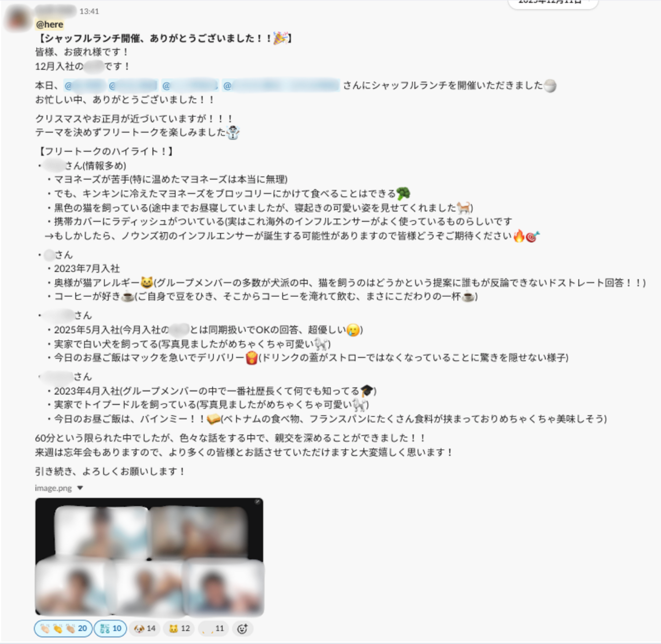Image resolution: width=661 pixels, height=644 pixels.
Task: Open the add reaction emoji picker
Action: 242,628
